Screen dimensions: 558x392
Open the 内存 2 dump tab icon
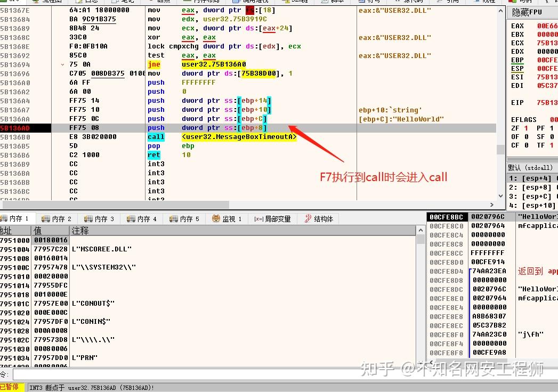click(x=45, y=219)
